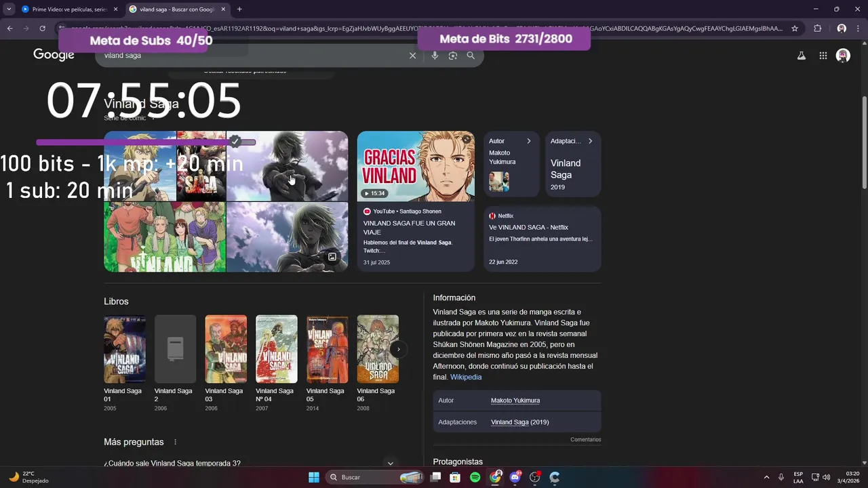Click the Protagonistas heading
This screenshot has width=868, height=488.
click(x=458, y=462)
